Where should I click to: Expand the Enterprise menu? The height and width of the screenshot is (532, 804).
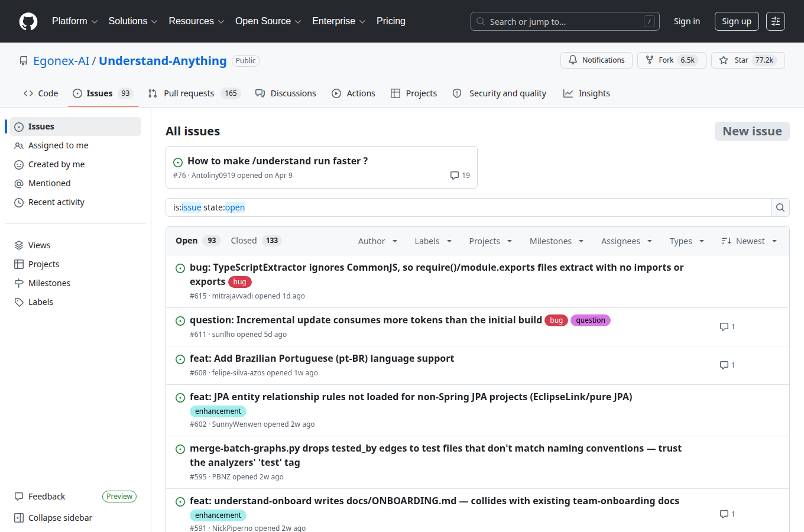[x=339, y=21]
